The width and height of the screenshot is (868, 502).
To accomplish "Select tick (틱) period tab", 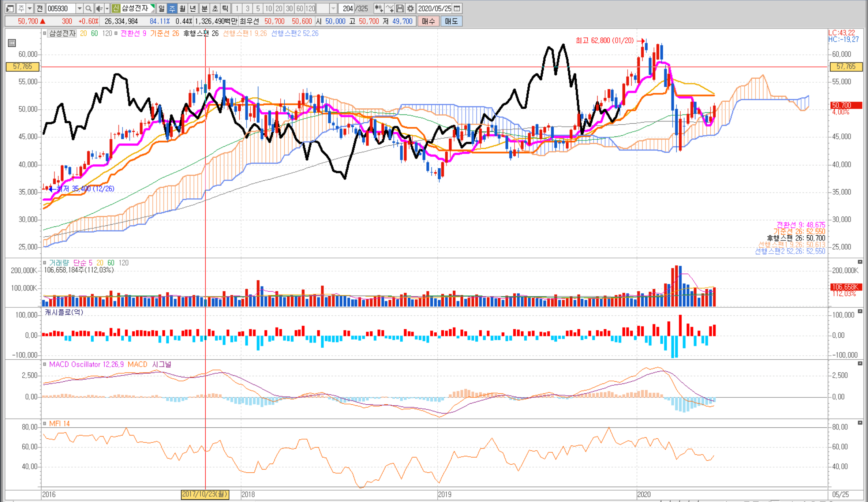I will coord(225,8).
